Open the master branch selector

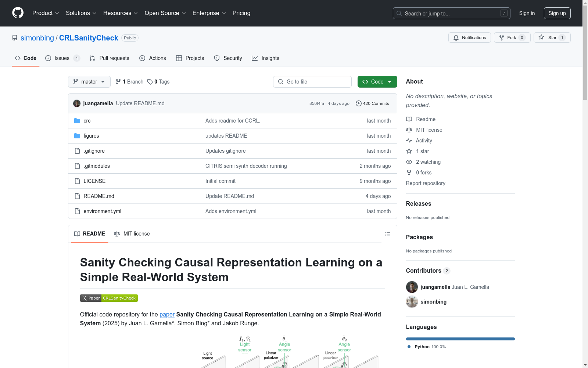[89, 82]
